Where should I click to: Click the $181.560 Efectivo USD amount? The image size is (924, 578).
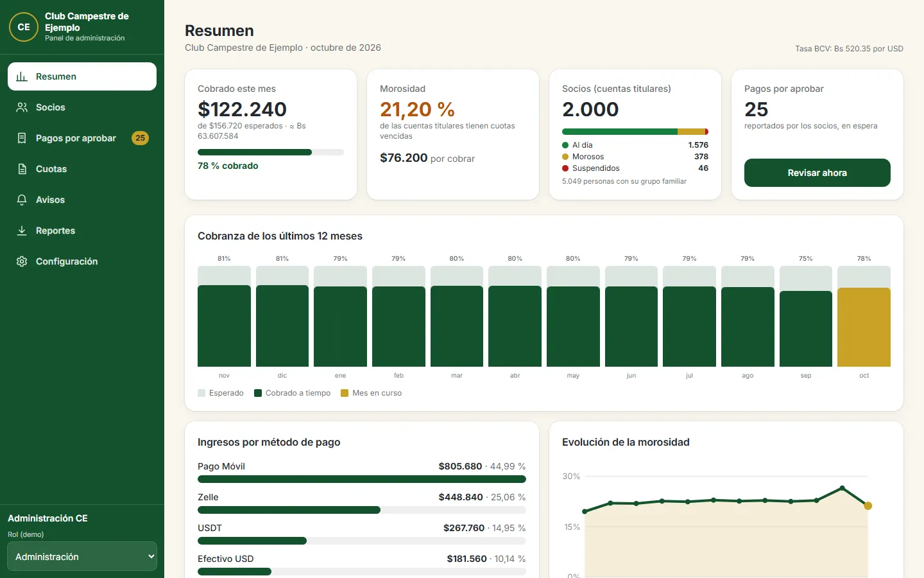click(467, 559)
